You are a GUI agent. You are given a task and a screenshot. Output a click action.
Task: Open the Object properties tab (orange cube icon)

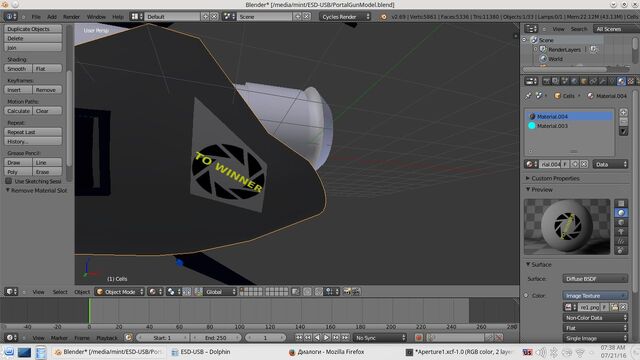584,81
